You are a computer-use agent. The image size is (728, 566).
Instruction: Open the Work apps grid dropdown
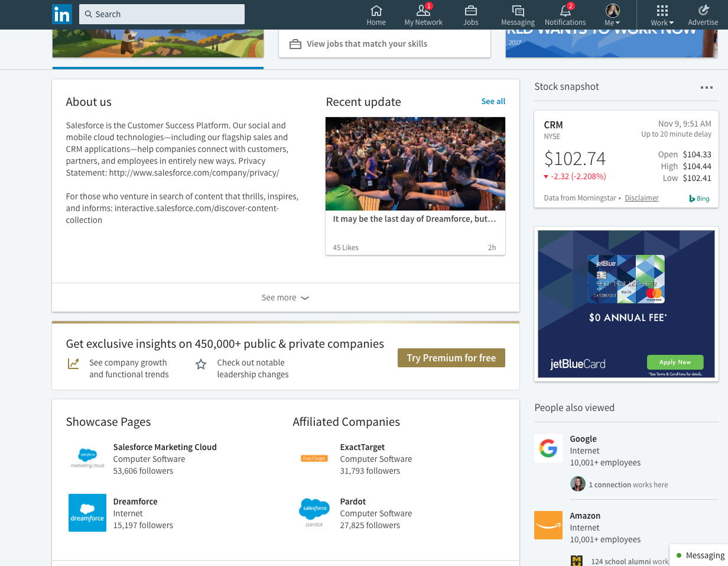(662, 15)
